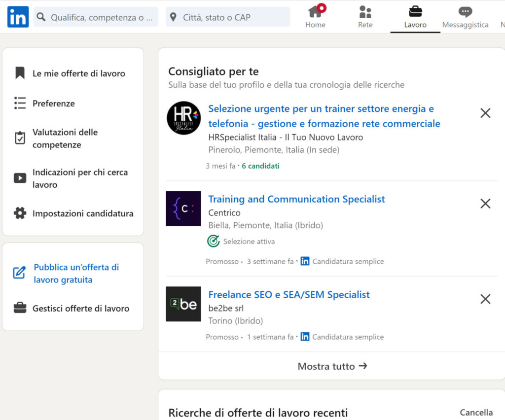
Task: Click the bookmark icon for saved jobs
Action: [x=20, y=73]
